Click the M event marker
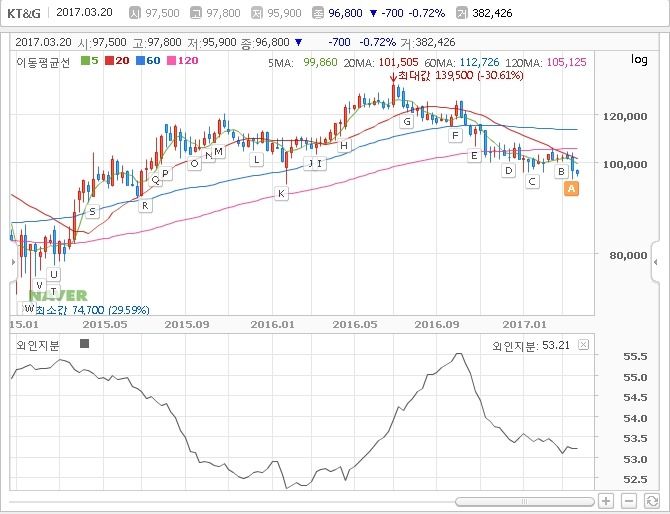Viewport: 670px width, 514px height. coord(218,151)
